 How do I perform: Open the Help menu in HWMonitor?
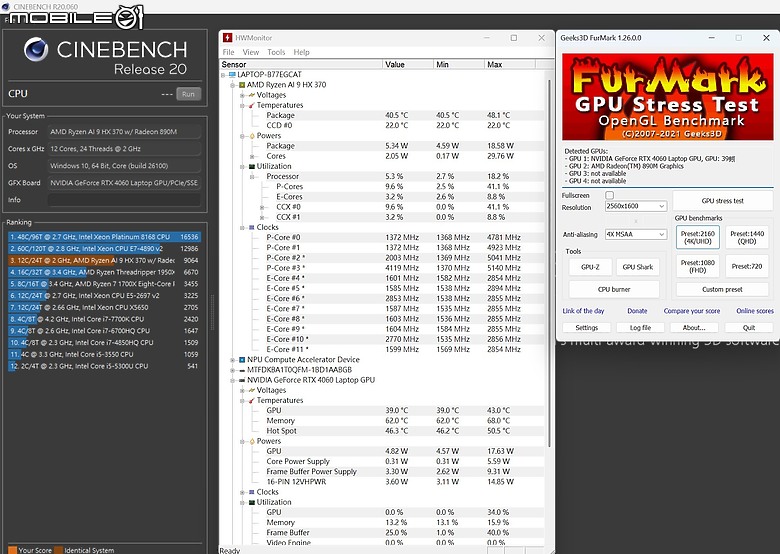click(x=301, y=52)
